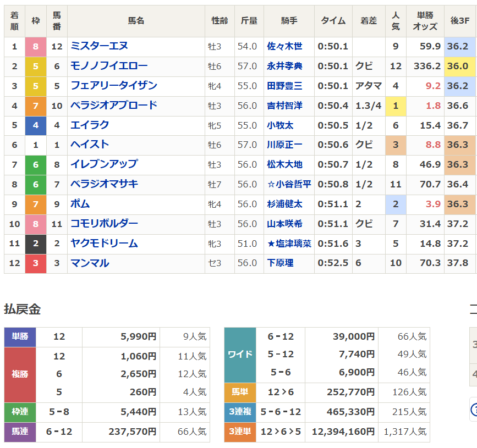Click the 237,570円 quinella payout
The height and width of the screenshot is (448, 477).
133,432
